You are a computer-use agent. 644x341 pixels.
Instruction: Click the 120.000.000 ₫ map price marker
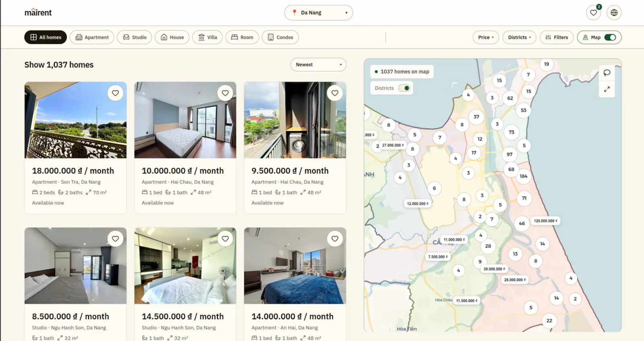545,221
